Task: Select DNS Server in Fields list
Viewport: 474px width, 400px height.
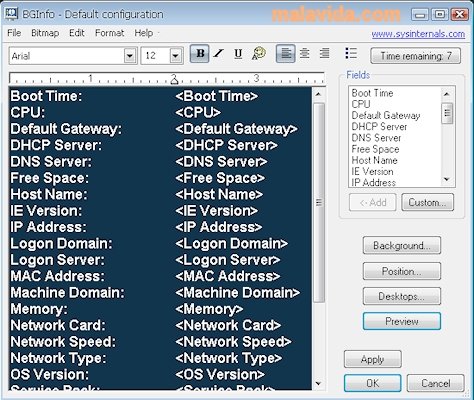Action: (x=376, y=138)
